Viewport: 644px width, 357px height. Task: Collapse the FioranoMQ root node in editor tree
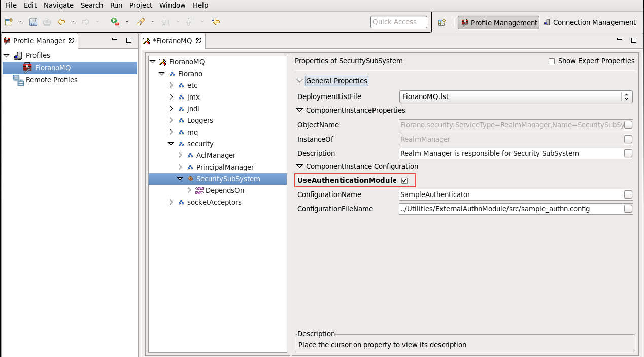pos(152,62)
